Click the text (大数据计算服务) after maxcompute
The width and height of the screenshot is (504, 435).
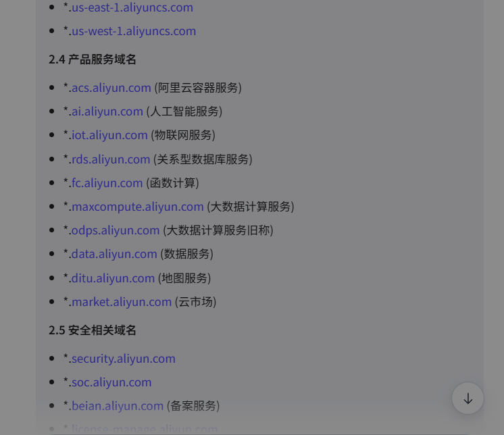[251, 207]
